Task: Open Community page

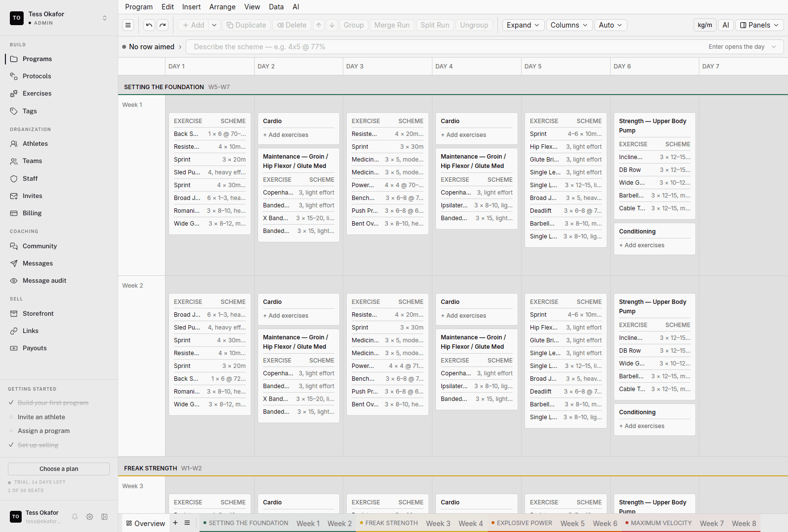Action: (x=59, y=246)
